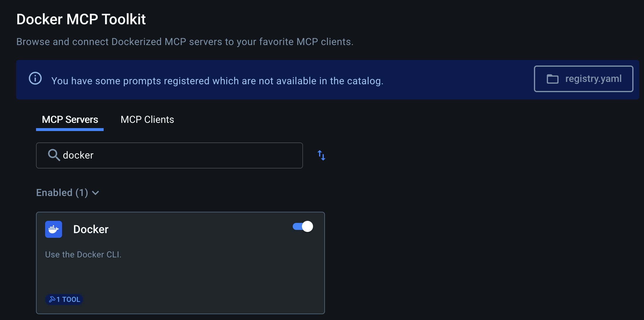Viewport: 644px width, 320px height.
Task: Switch to the MCP Servers tab
Action: pyautogui.click(x=70, y=120)
